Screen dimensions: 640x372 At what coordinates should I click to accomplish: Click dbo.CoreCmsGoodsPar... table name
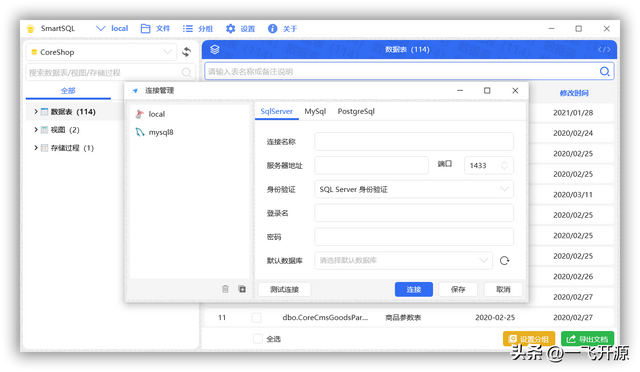325,317
